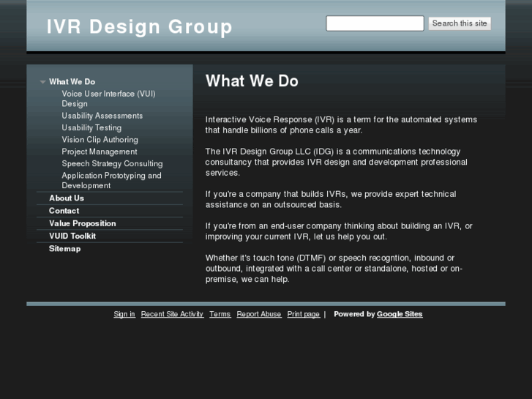Go to Value Proposition page
Viewport: 532px width, 399px height.
pyautogui.click(x=83, y=223)
